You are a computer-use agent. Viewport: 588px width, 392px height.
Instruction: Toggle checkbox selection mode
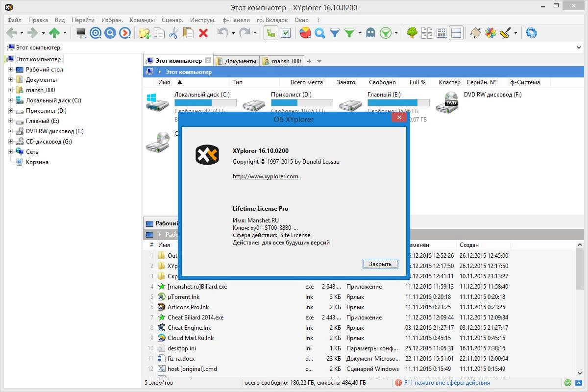286,33
